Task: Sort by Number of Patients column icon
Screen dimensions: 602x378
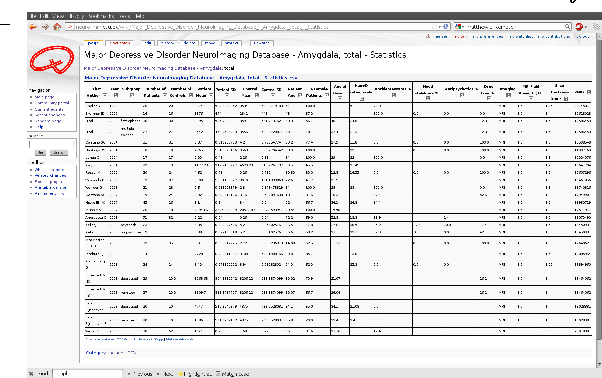Action: [165, 95]
